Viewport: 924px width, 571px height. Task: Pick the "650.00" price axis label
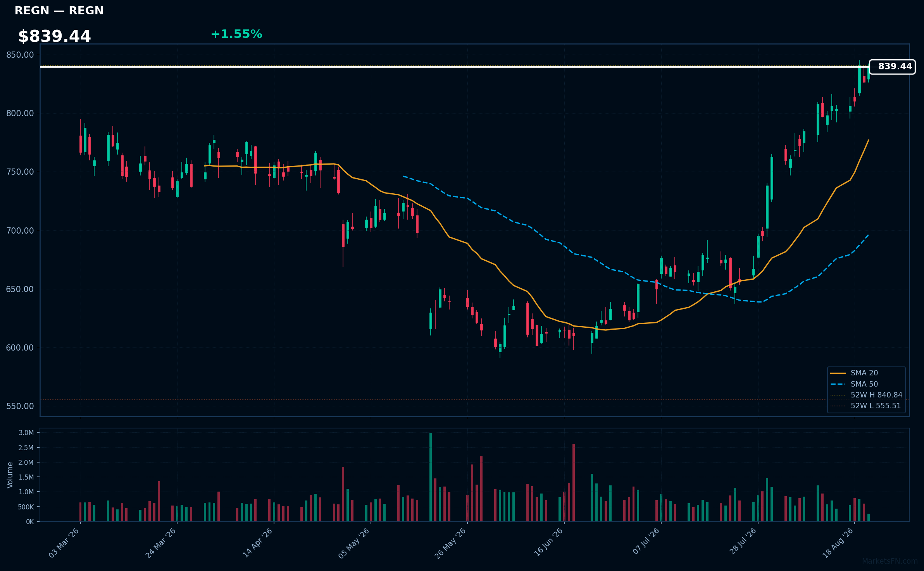20,289
